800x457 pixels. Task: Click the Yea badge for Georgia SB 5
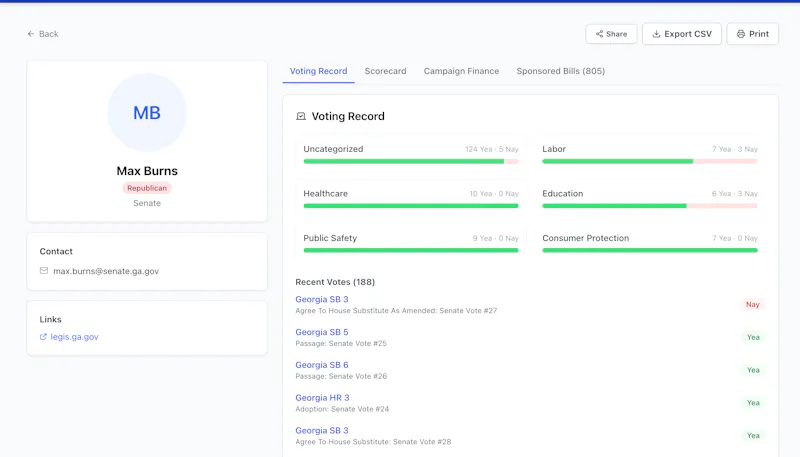pyautogui.click(x=753, y=337)
